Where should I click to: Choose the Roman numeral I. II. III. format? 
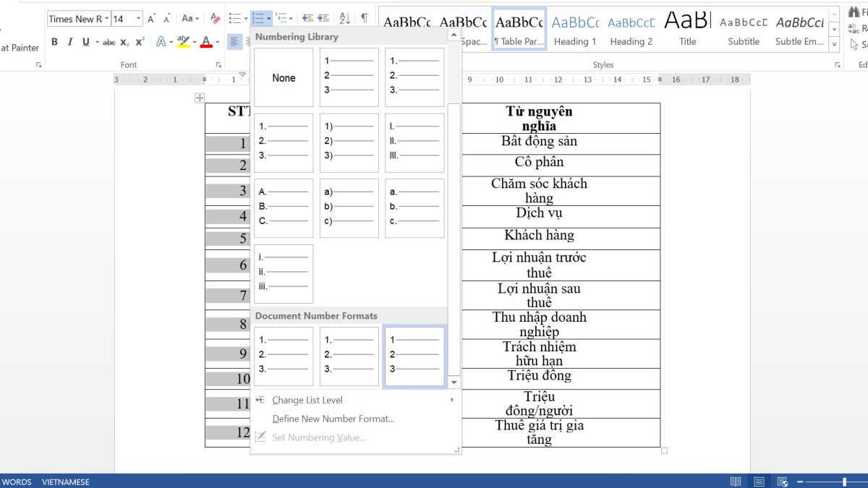[414, 142]
